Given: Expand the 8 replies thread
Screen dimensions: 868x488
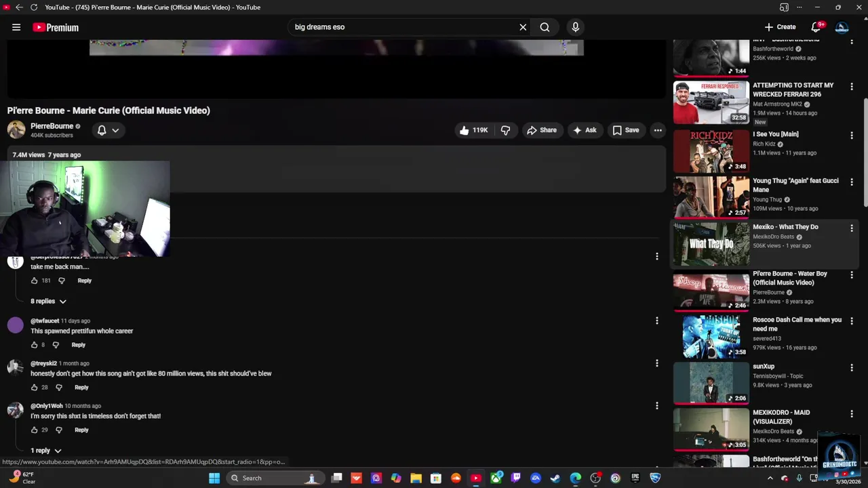Looking at the screenshot, I should (48, 301).
